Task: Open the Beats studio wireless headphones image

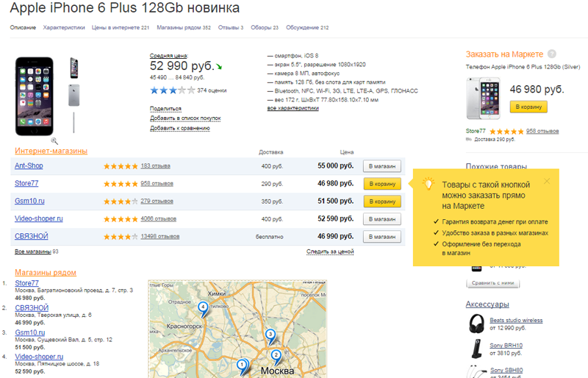Action: (476, 324)
